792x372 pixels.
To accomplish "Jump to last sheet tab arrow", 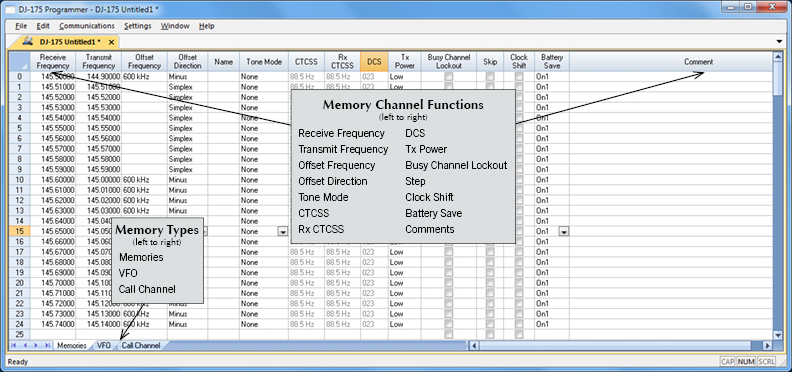I will [47, 345].
